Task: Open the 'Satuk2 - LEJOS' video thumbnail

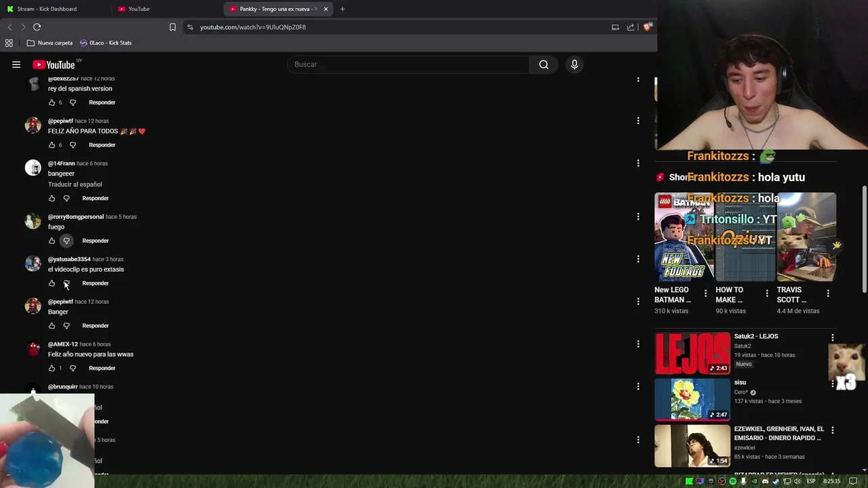Action: click(692, 353)
